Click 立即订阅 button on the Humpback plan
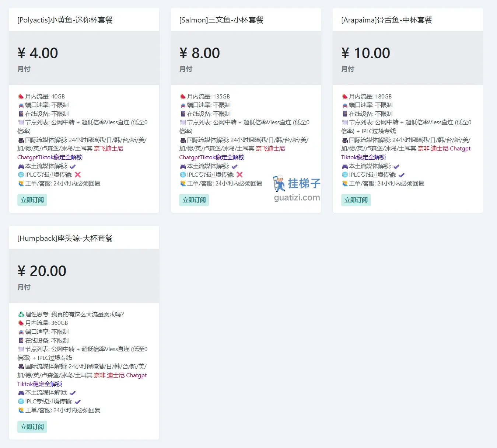 click(32, 427)
